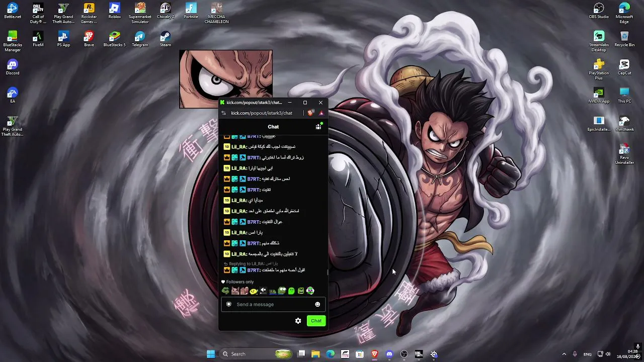This screenshot has width=644, height=362.
Task: Expand the hidden tray icons chevron
Action: click(564, 354)
